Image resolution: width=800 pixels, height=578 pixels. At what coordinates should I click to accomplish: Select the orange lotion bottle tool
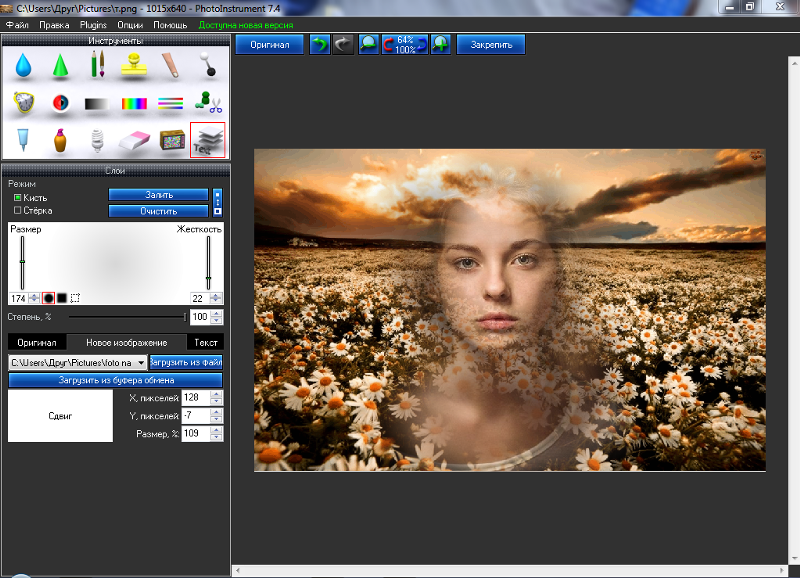[x=60, y=140]
